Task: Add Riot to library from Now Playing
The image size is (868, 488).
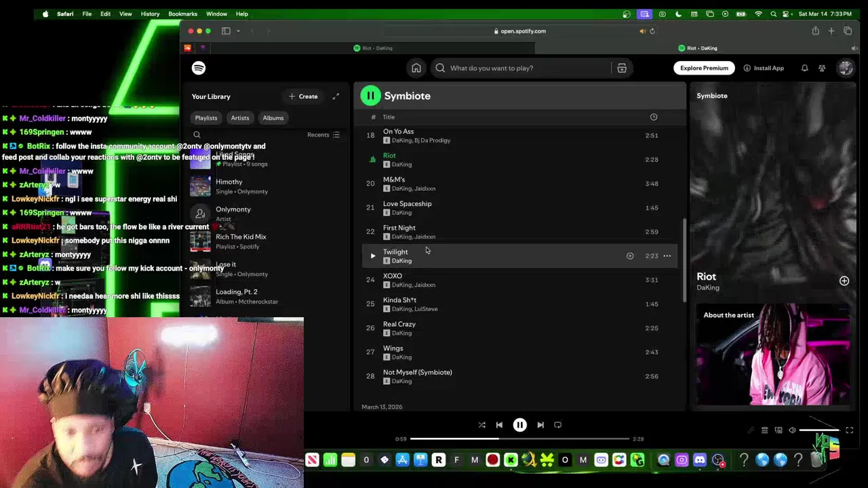Action: coord(844,281)
